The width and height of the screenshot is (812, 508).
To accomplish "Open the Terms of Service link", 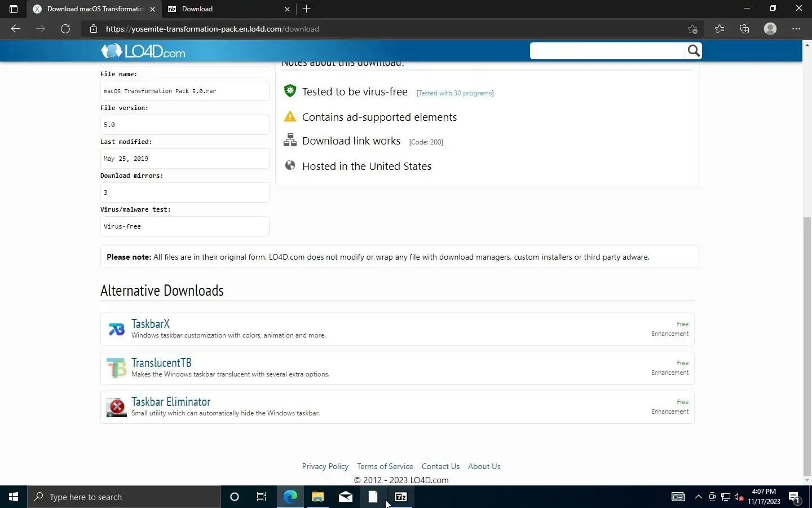I will (x=385, y=466).
